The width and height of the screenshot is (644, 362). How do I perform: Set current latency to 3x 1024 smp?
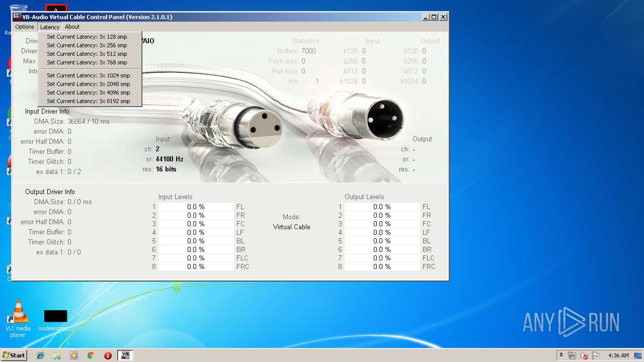[90, 75]
